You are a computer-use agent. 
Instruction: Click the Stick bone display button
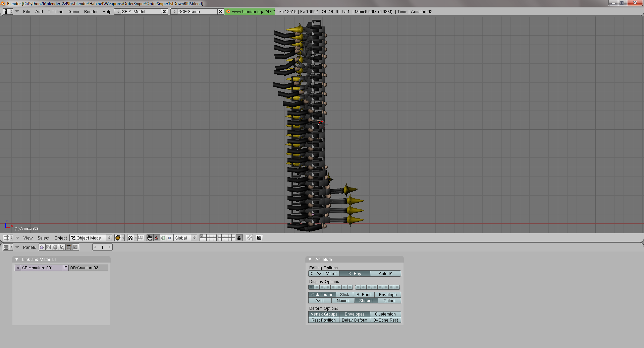click(344, 295)
